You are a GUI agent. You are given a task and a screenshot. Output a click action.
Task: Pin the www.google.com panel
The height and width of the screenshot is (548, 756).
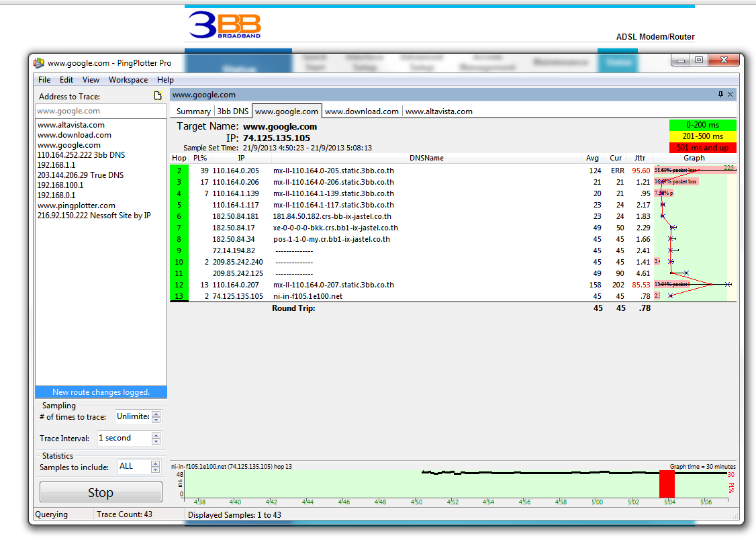(720, 95)
